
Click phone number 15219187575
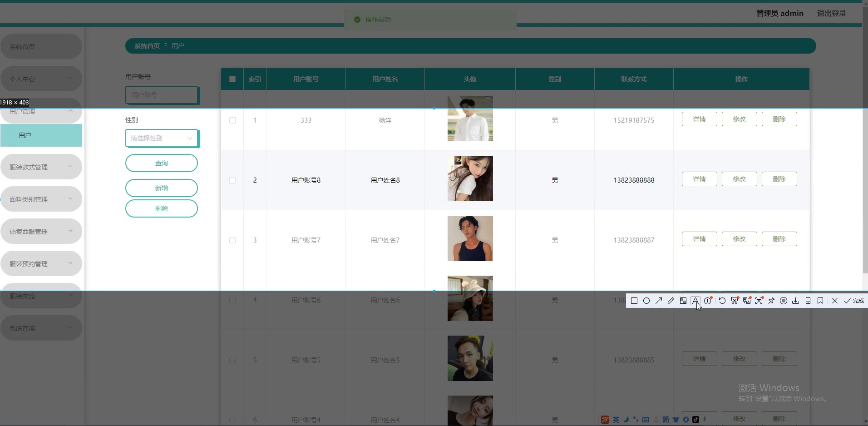(x=634, y=120)
